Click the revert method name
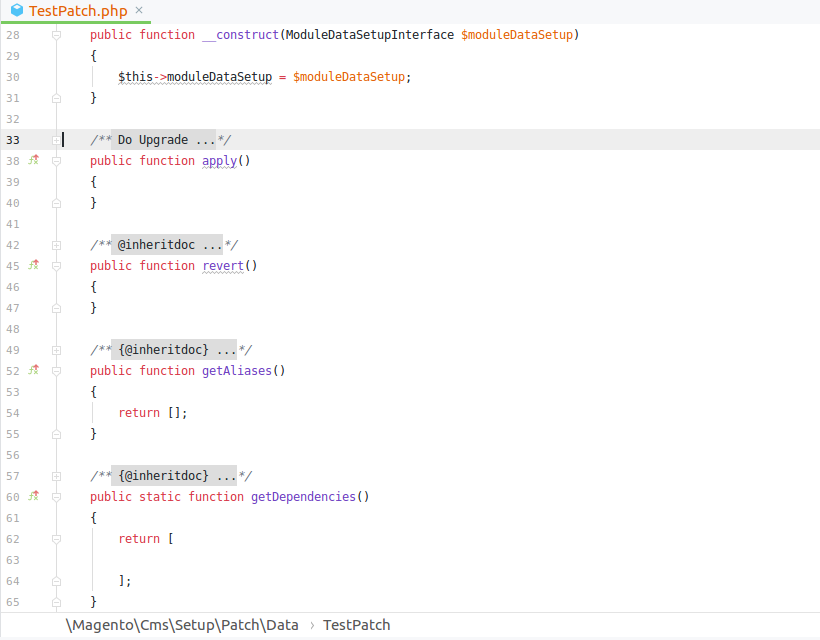The width and height of the screenshot is (820, 640). click(x=223, y=266)
